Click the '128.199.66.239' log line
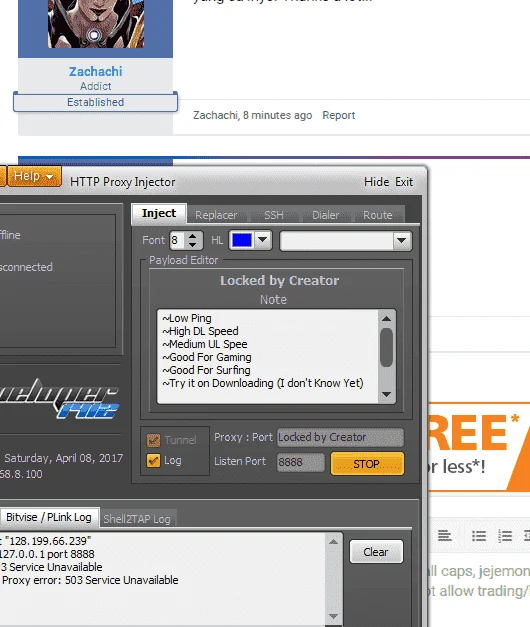 (x=46, y=541)
